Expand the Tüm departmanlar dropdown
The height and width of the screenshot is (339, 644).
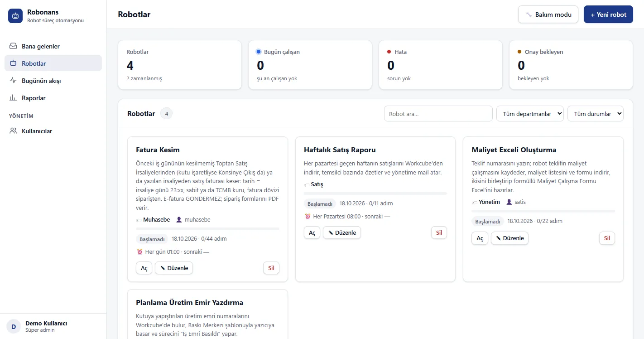tap(530, 114)
